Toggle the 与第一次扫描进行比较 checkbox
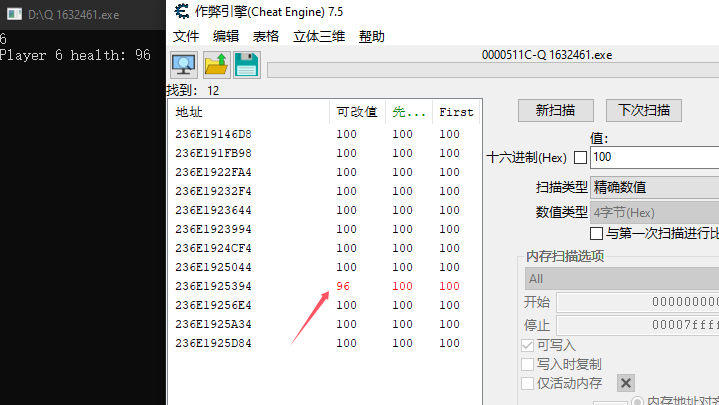Screen dimensions: 719x405 pyautogui.click(x=596, y=233)
